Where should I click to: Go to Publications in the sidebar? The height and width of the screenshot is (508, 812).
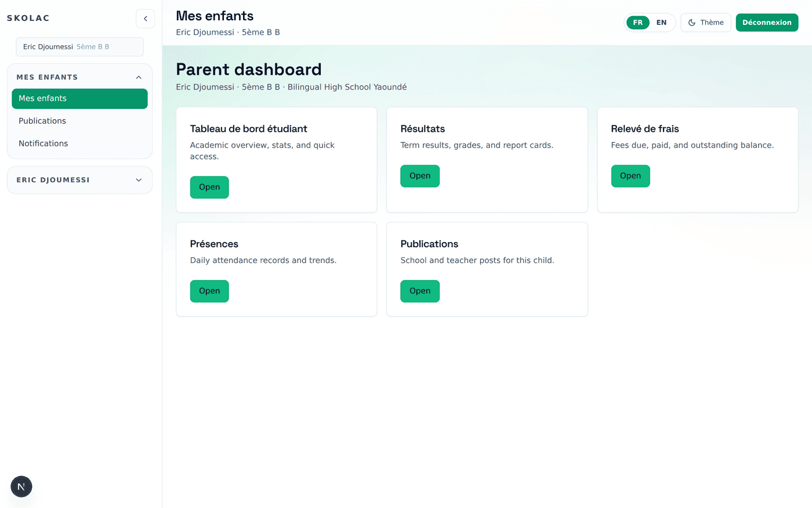(80, 121)
